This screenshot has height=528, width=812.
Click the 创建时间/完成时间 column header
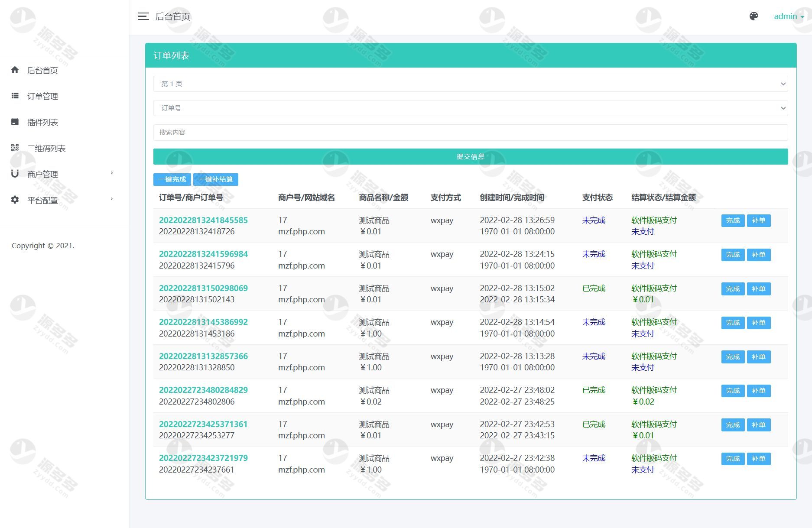[x=512, y=198]
